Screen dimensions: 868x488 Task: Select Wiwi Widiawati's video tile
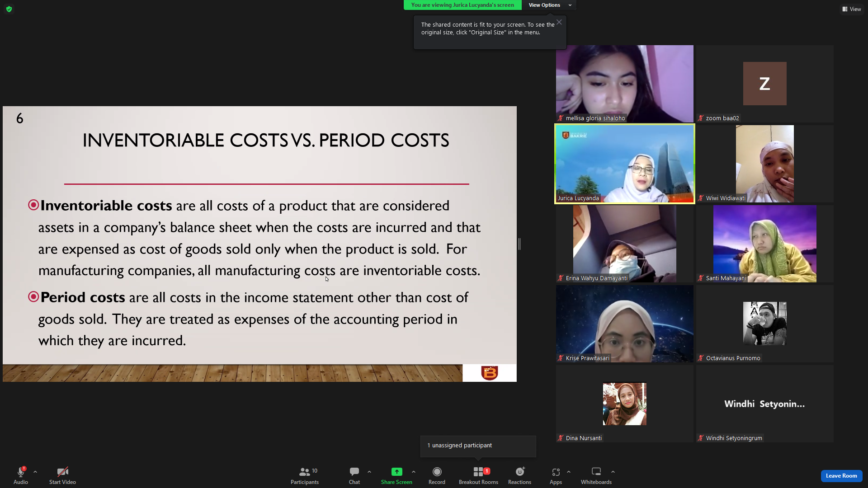click(x=765, y=164)
